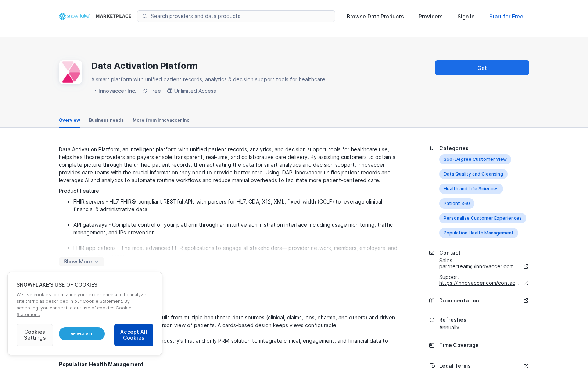Screen dimensions: 588x368
Task: Open the Providers page
Action: pos(431,17)
